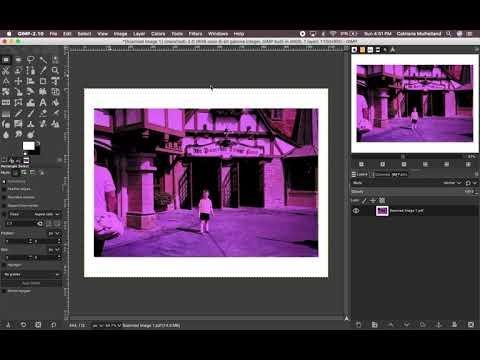The height and width of the screenshot is (360, 480).
Task: Open the Position unit dropdown
Action: pyautogui.click(x=55, y=234)
